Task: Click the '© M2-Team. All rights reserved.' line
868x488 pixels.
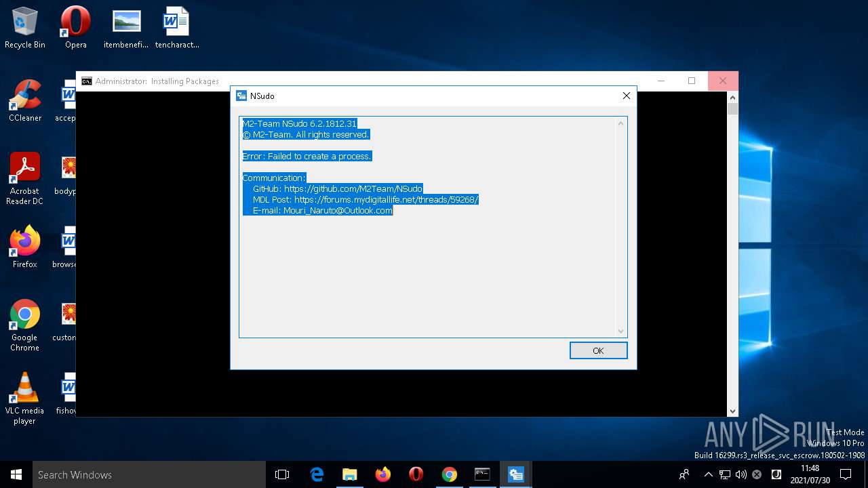Action: [305, 134]
